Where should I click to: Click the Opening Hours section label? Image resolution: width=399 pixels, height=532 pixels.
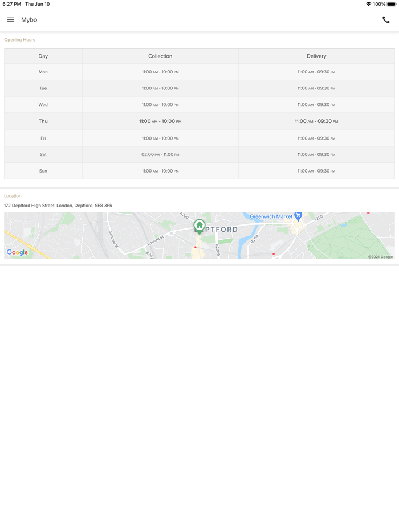(x=19, y=39)
